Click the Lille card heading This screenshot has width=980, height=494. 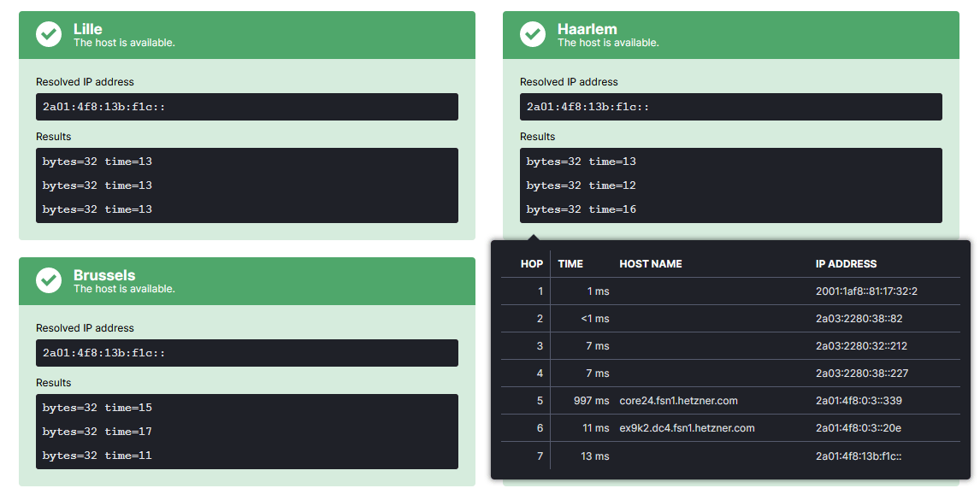click(x=88, y=29)
